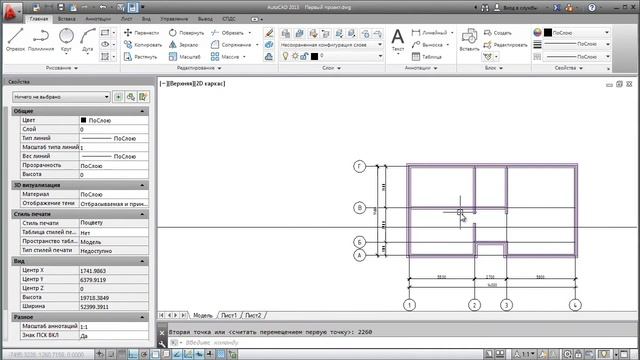Toggle Ortho mode in status bar
640x360 pixels.
[133, 354]
